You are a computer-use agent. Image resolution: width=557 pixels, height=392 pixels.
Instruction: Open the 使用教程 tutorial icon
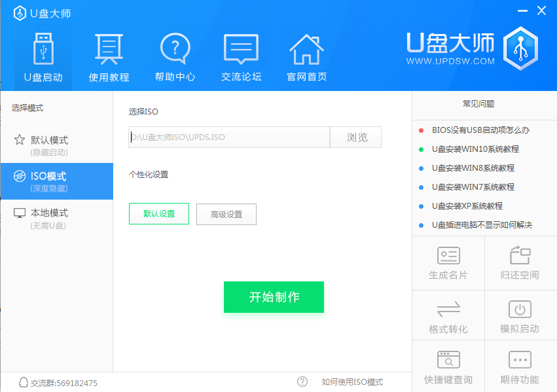tap(109, 58)
